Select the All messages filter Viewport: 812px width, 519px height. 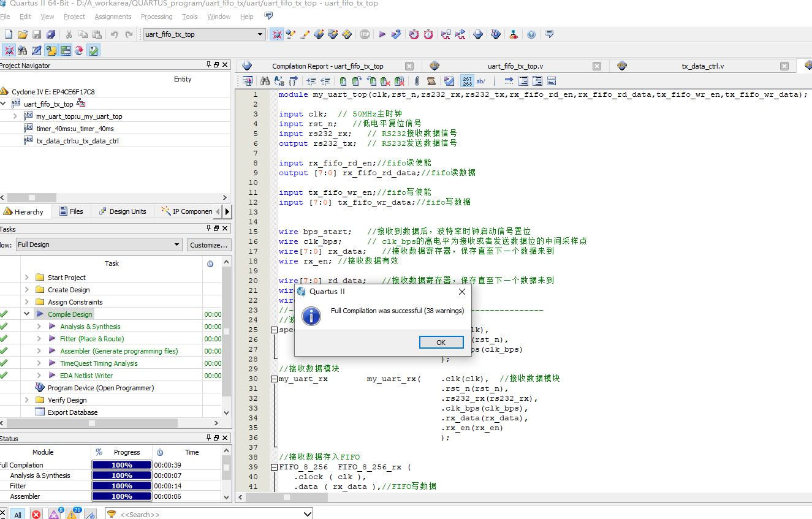17,515
